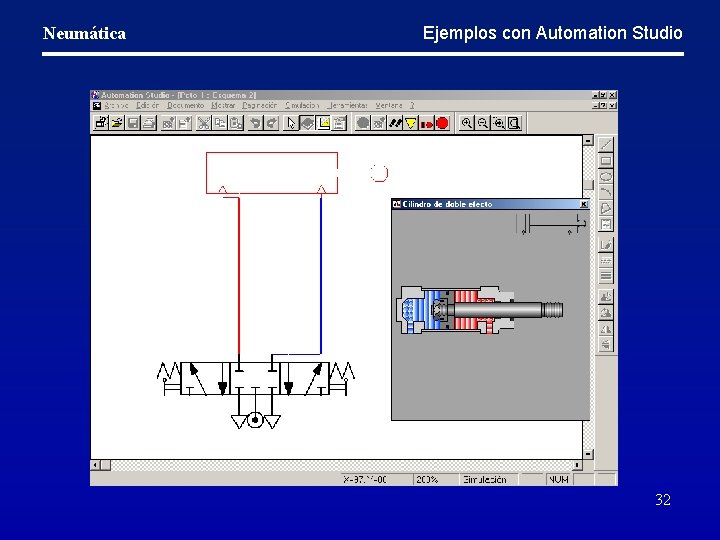Viewport: 720px width, 540px height.
Task: Open the Documento menu
Action: click(186, 106)
